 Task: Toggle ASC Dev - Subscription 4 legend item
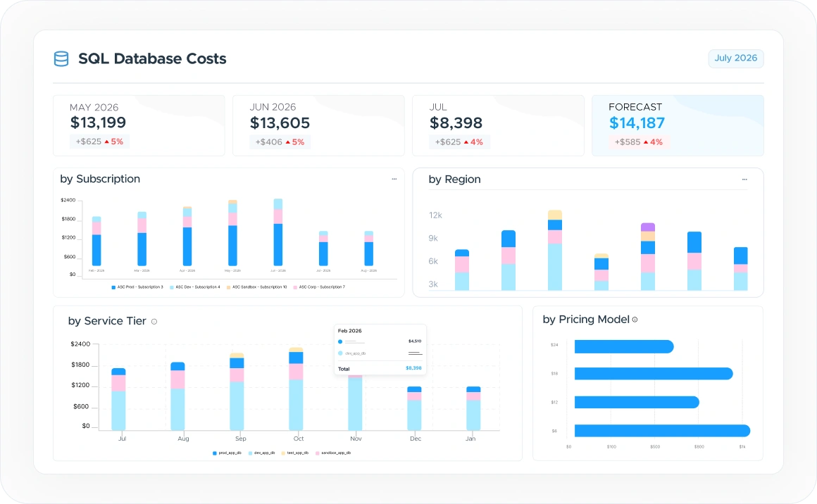point(195,287)
